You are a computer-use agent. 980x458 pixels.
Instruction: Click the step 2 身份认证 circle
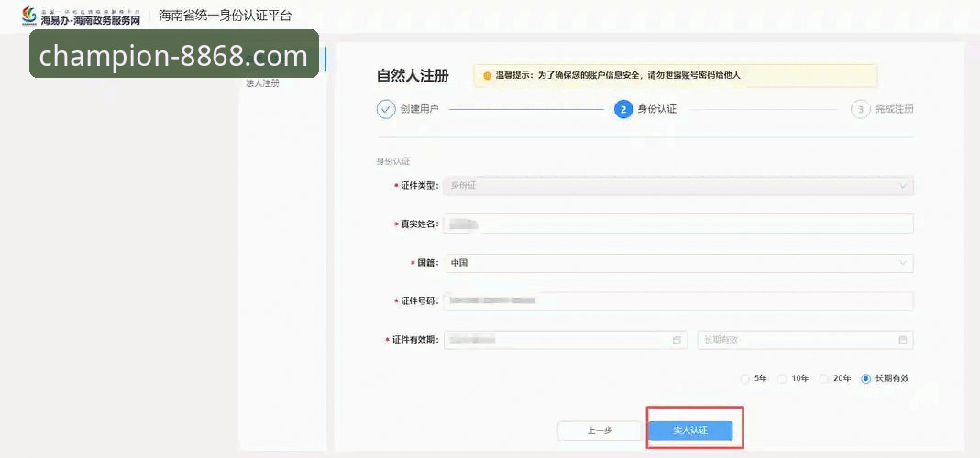(x=623, y=109)
